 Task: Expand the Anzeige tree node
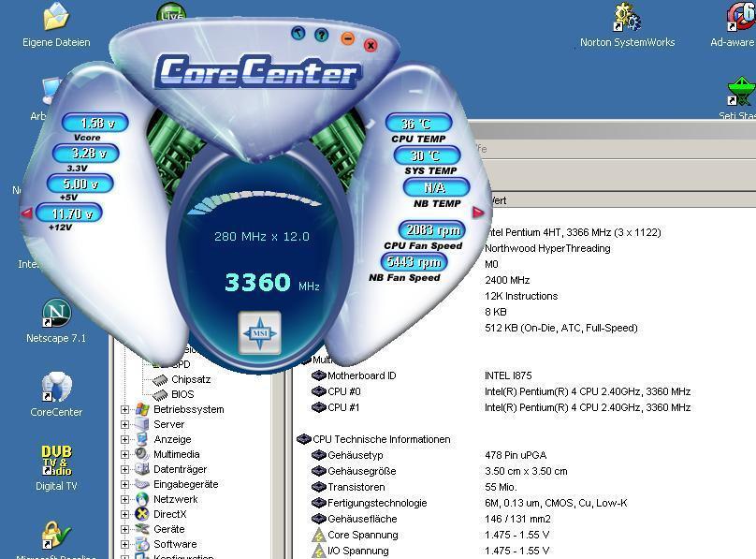coord(124,439)
